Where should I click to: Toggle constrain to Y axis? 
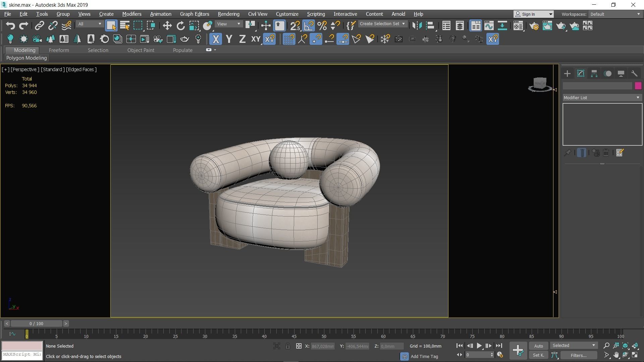(x=229, y=39)
